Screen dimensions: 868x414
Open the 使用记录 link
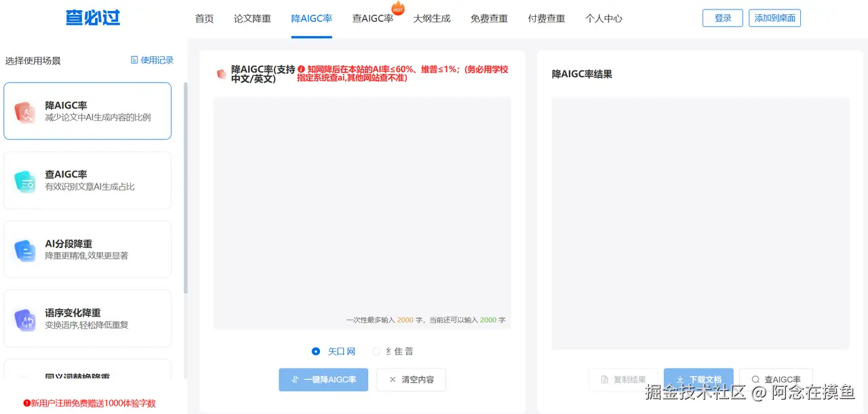tap(152, 60)
